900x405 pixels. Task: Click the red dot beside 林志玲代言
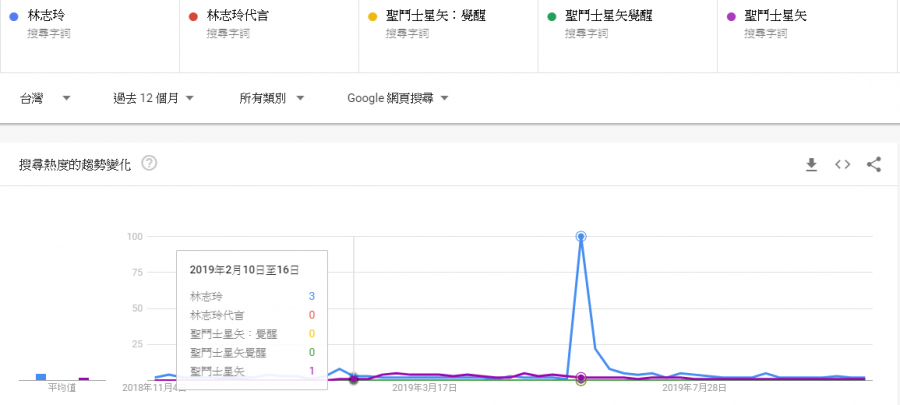[193, 17]
